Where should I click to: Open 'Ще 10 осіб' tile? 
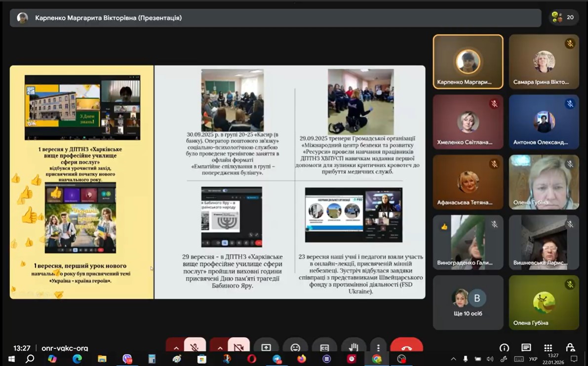(468, 302)
